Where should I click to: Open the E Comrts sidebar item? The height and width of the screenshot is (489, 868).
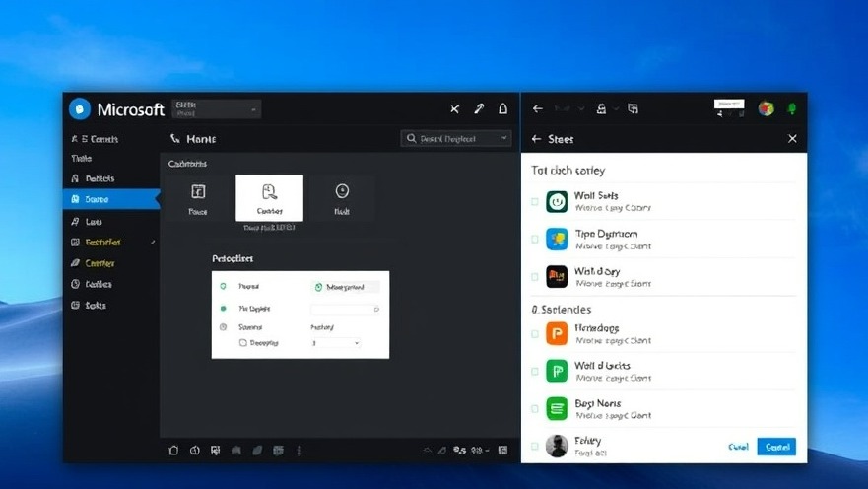tap(95, 139)
